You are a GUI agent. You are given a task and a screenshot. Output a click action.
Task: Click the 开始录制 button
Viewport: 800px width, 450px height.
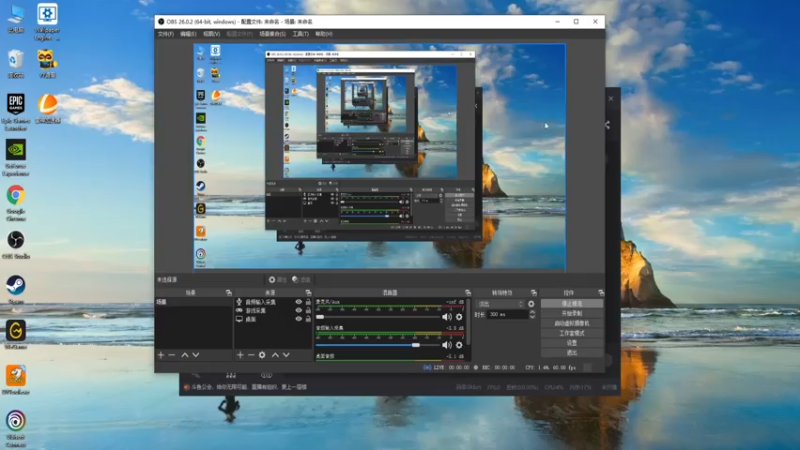pyautogui.click(x=571, y=313)
